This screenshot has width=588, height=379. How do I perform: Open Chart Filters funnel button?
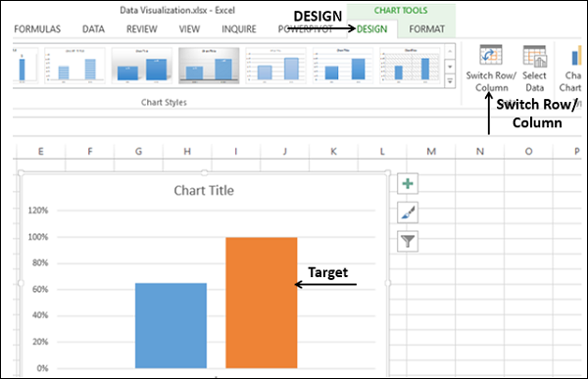408,241
